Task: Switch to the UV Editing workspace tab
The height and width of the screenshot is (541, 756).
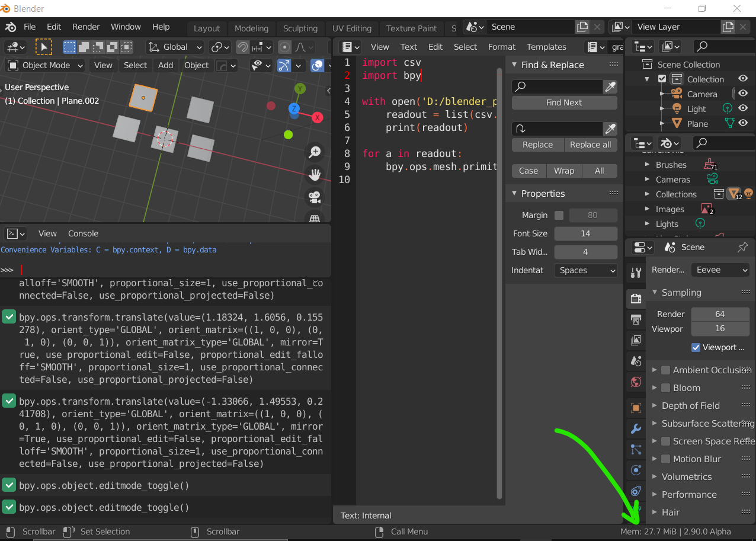Action: pyautogui.click(x=351, y=28)
